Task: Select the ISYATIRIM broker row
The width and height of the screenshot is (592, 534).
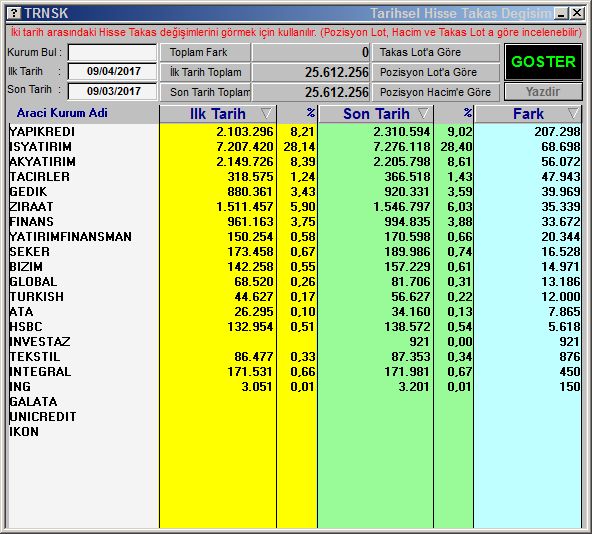Action: 295,147
